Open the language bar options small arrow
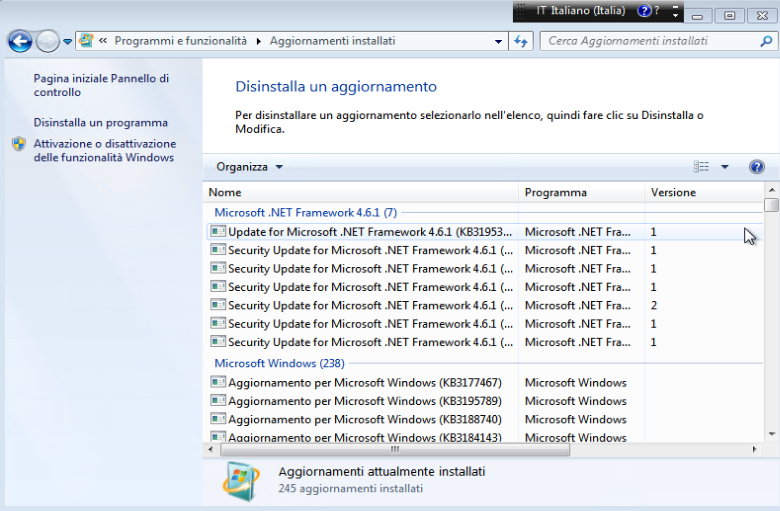The height and width of the screenshot is (511, 780). [675, 15]
